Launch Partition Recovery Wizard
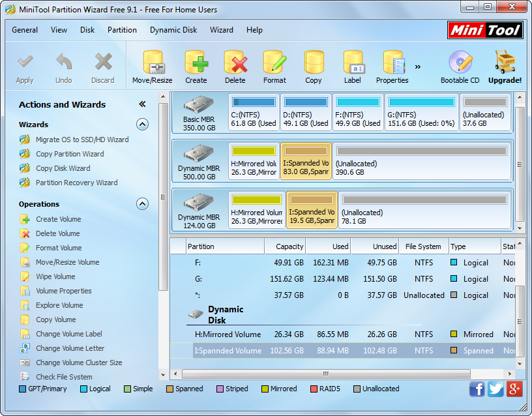Screen dimensions: 532x416 [77, 183]
